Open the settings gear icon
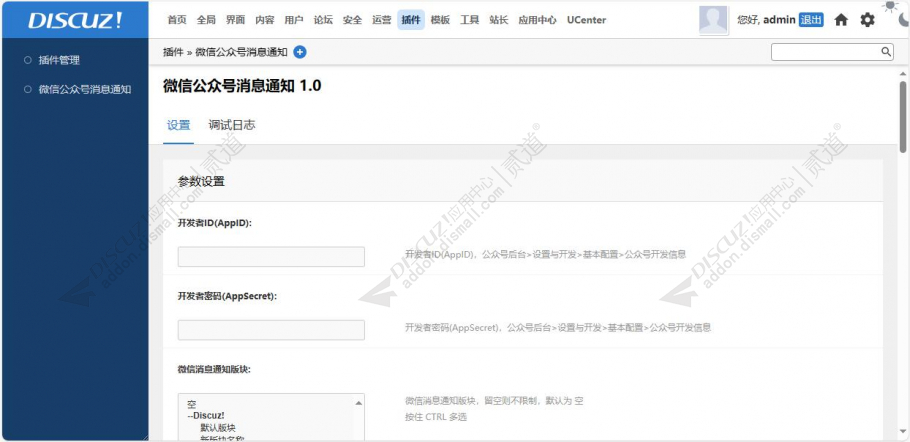The width and height of the screenshot is (910, 442). pyautogui.click(x=867, y=20)
